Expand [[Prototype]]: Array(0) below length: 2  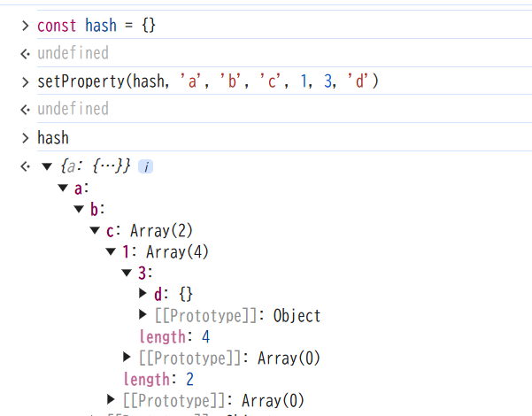coord(111,399)
